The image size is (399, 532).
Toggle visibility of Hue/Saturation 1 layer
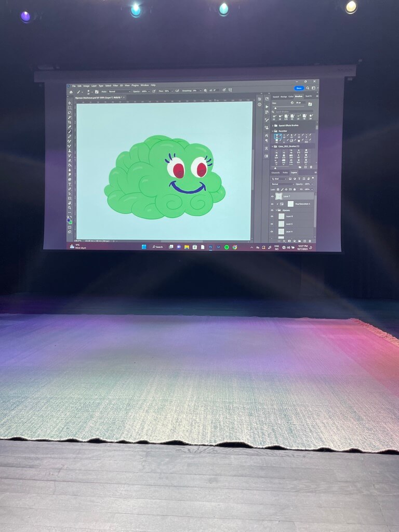tap(272, 204)
